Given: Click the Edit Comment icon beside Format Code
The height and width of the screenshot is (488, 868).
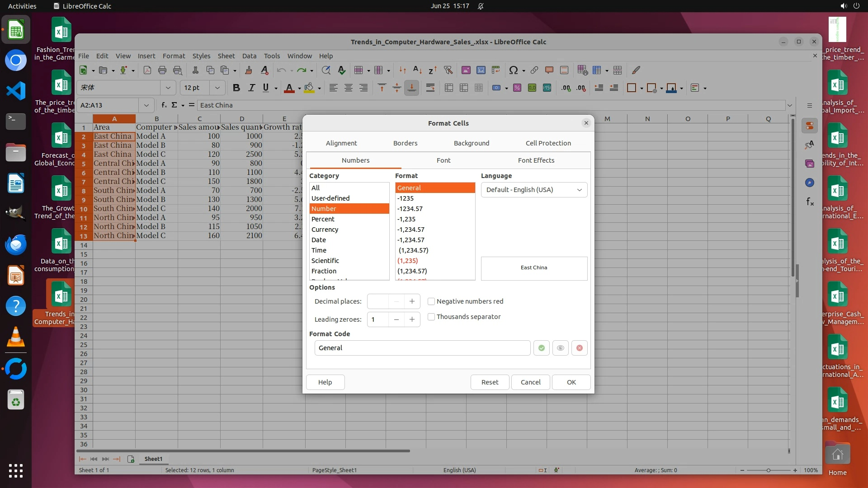Looking at the screenshot, I should click(x=560, y=348).
